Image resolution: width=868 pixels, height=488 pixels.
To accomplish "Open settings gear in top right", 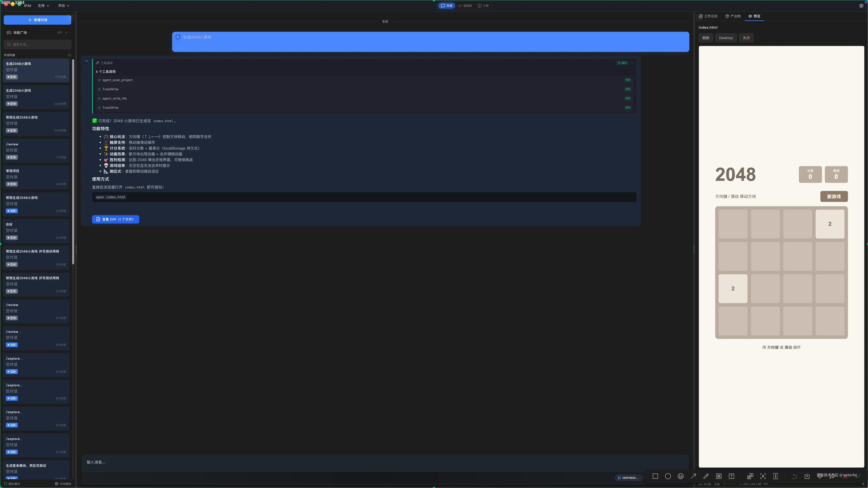I will (861, 6).
